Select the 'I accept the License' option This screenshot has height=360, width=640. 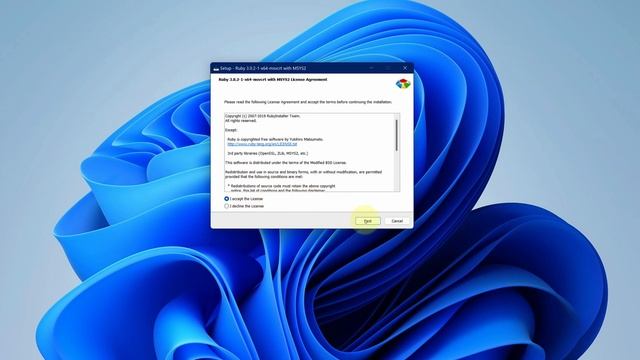point(244,199)
